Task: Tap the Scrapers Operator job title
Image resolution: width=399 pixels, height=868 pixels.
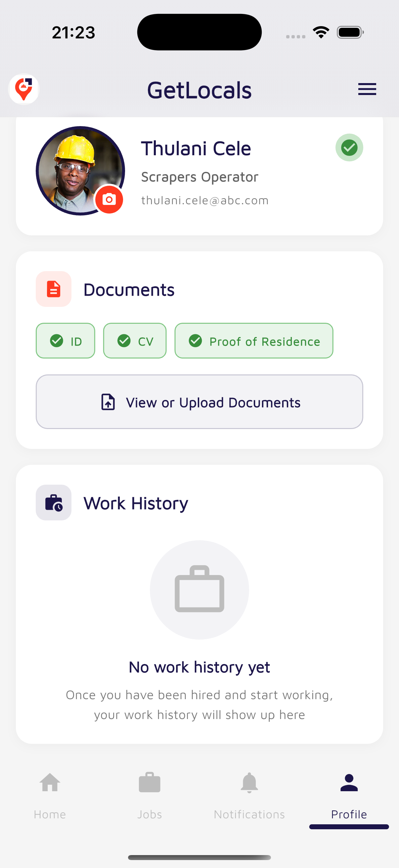Action: coord(200,177)
